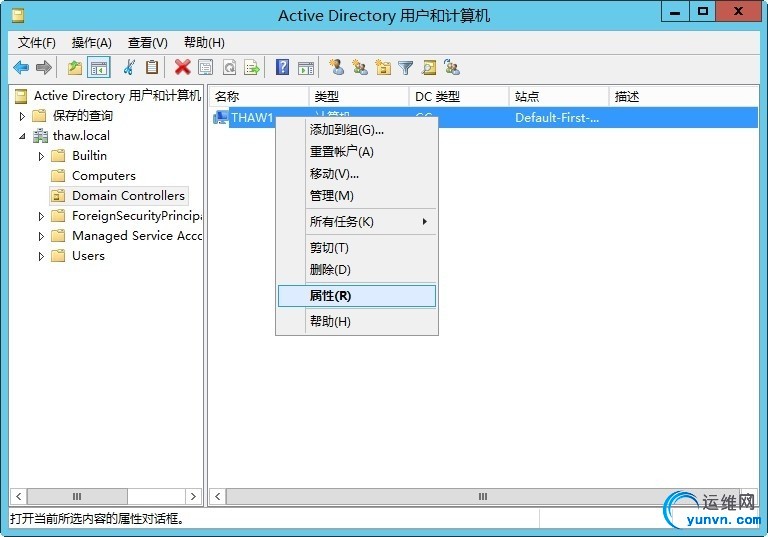The image size is (768, 537).
Task: Select the thaw.local domain item
Action: [81, 136]
